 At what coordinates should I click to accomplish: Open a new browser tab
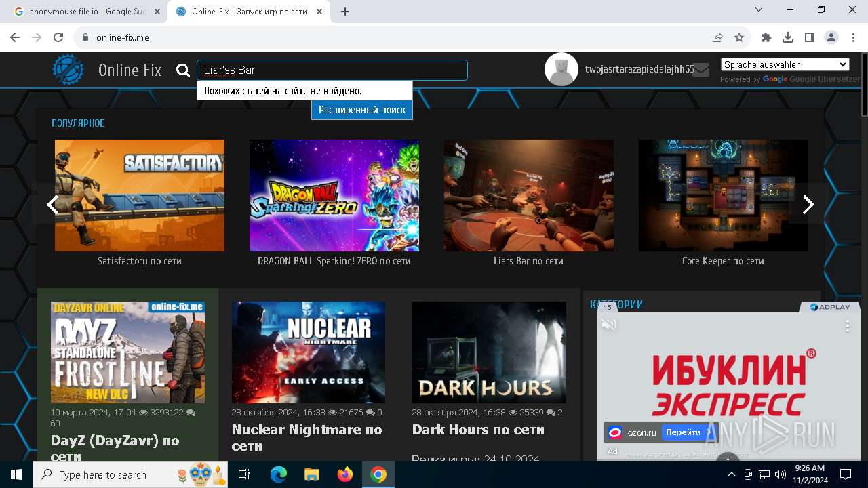(x=345, y=12)
